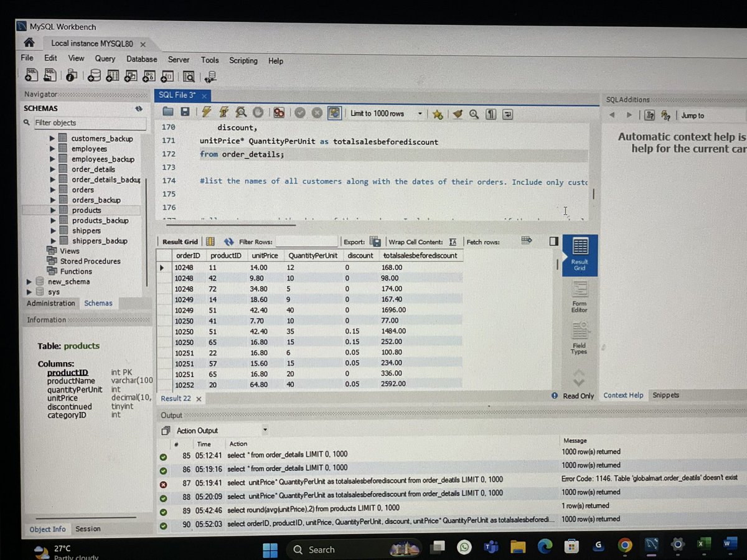Open the Server menu
This screenshot has width=747, height=560.
[x=179, y=60]
